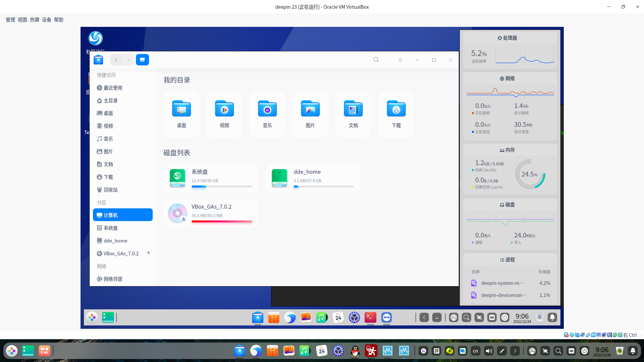Select 系统盘 in the sidebar
644x362 pixels.
pyautogui.click(x=123, y=228)
